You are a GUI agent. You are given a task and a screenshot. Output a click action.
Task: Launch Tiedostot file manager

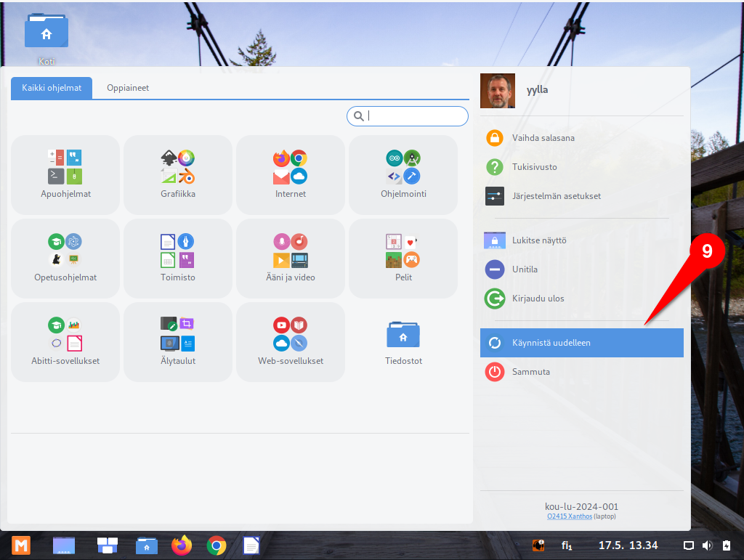tap(403, 342)
